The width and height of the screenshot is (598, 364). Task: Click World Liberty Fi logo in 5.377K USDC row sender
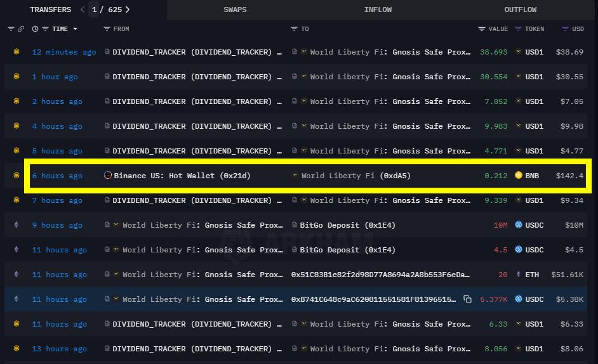[116, 299]
